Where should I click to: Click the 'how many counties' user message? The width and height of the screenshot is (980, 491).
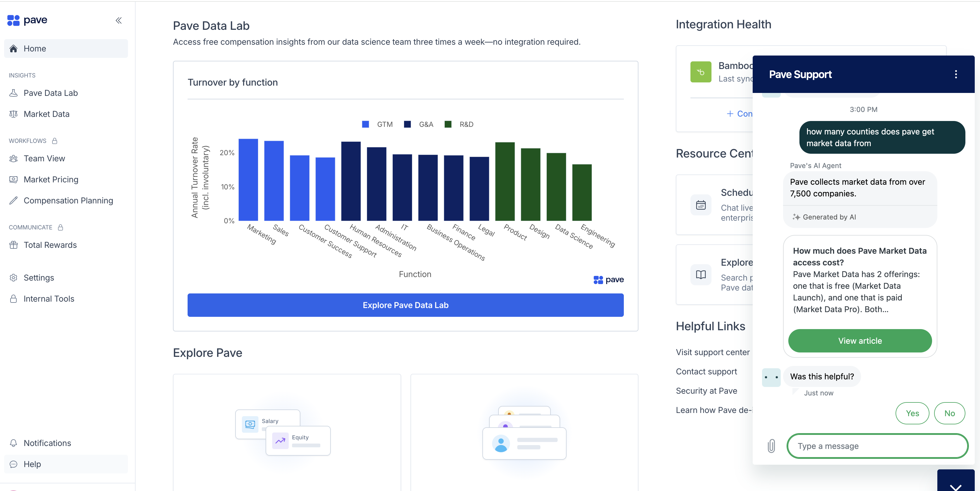coord(882,137)
